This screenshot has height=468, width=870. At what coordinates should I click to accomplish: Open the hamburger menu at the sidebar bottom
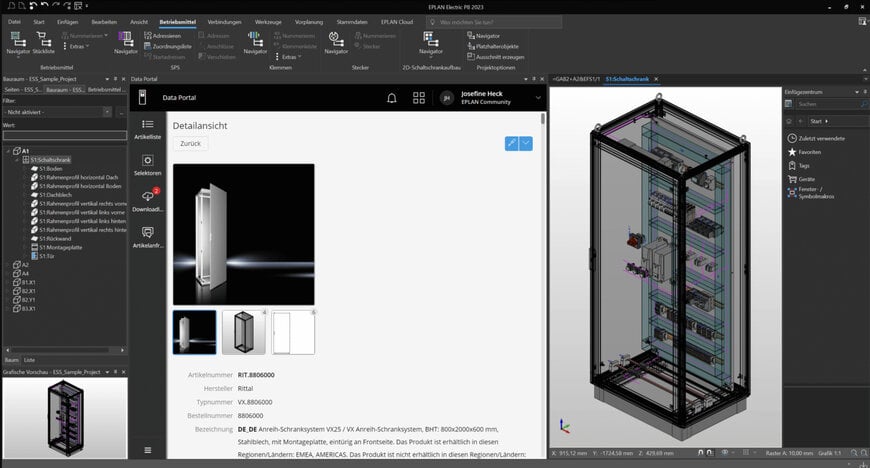148,450
